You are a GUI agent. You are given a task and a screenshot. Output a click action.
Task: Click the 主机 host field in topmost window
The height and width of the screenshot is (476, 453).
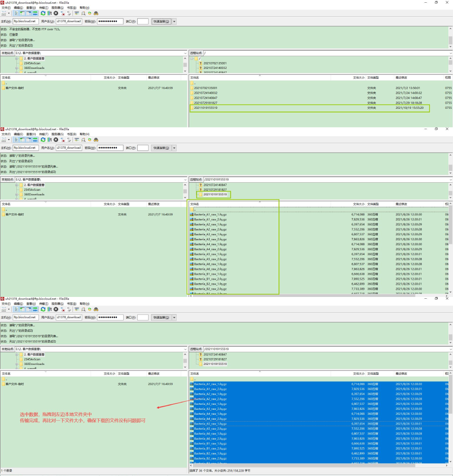point(24,21)
